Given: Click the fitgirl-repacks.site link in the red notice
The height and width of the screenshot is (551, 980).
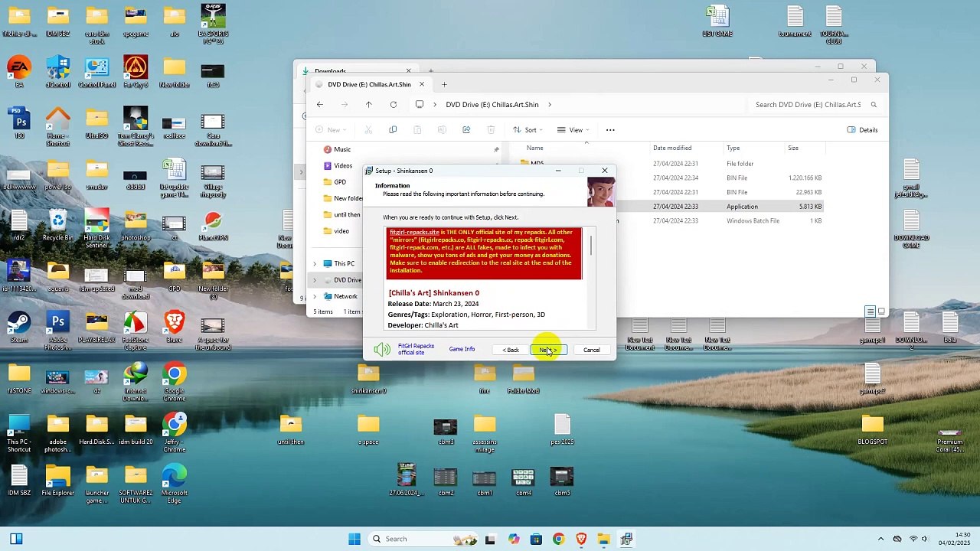Looking at the screenshot, I should point(414,232).
